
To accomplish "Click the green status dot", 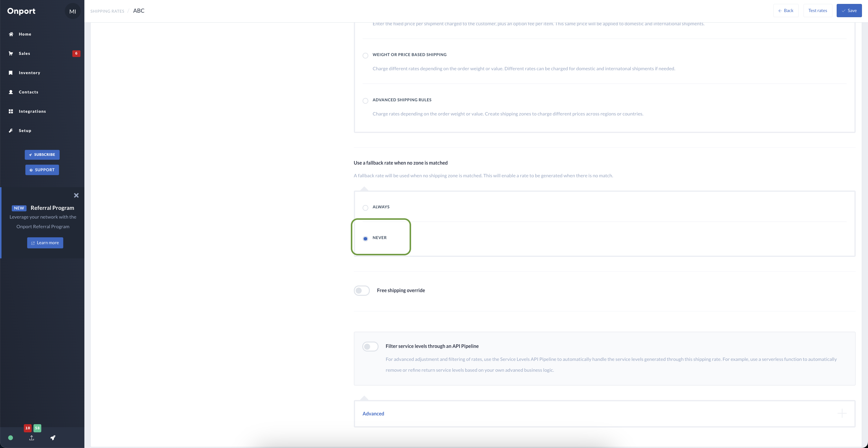I will click(x=11, y=438).
